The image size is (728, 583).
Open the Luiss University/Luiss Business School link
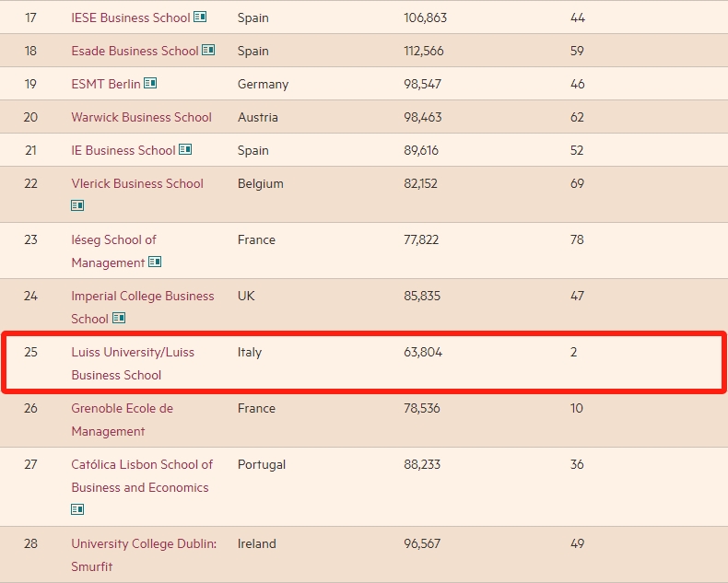pos(133,364)
